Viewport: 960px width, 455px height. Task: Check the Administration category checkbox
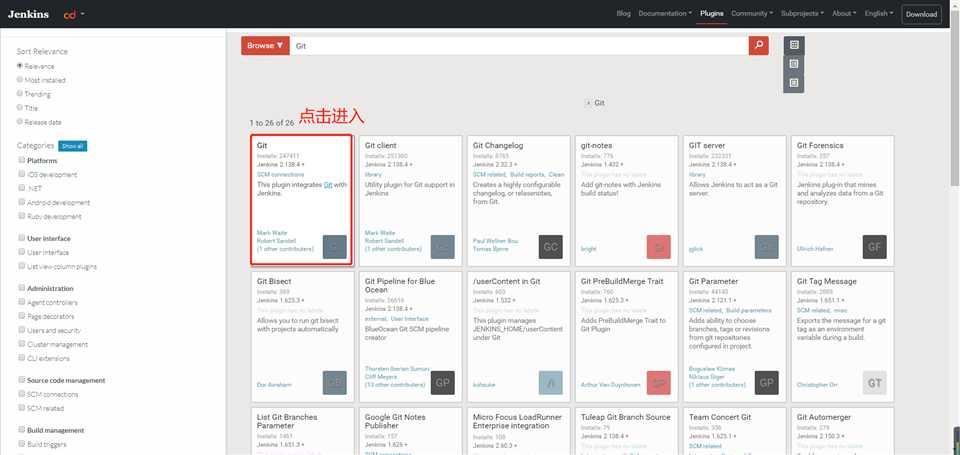coord(22,288)
